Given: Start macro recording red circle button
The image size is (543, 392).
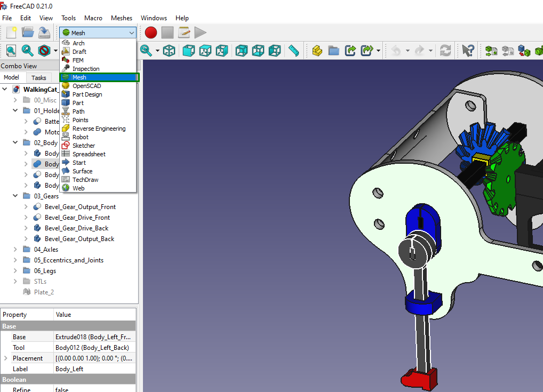Looking at the screenshot, I should point(151,33).
